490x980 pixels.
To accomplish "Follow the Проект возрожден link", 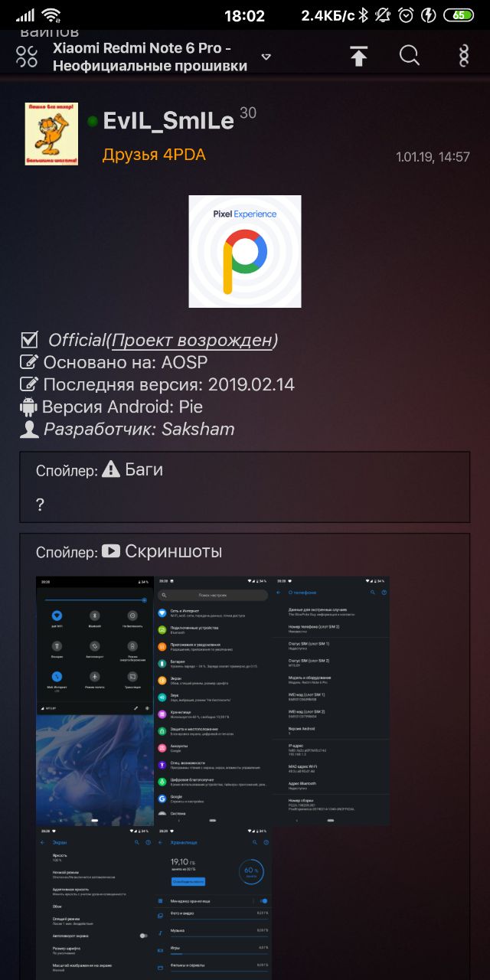I will pyautogui.click(x=192, y=340).
